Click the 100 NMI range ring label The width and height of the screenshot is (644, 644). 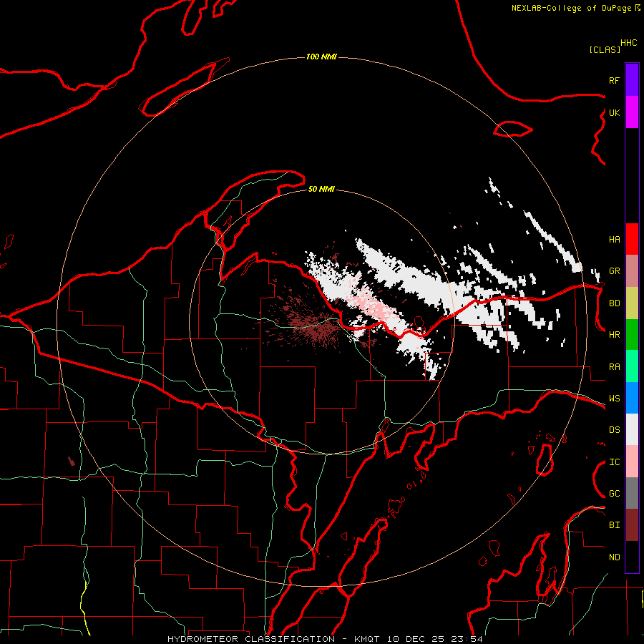pos(321,57)
